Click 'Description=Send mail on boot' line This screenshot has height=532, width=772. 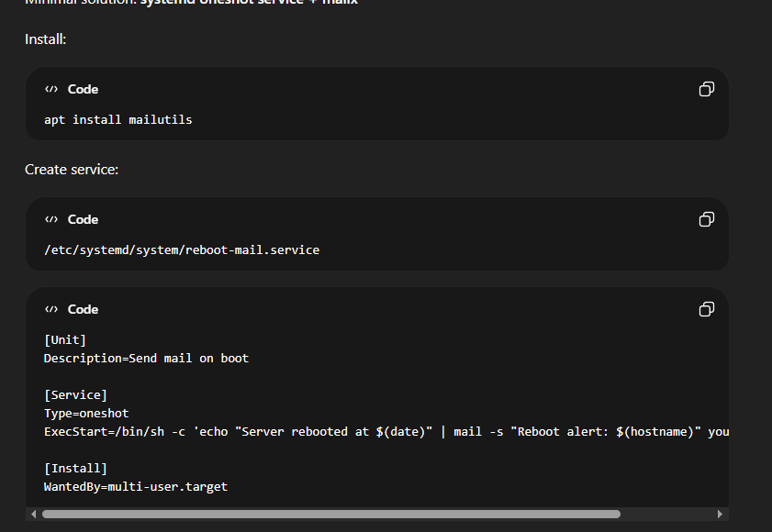point(146,358)
